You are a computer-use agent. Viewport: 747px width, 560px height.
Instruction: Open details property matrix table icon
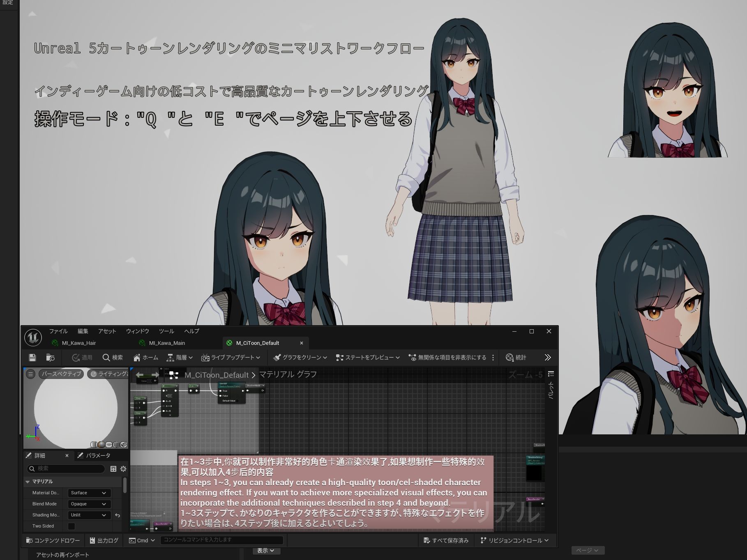113,468
